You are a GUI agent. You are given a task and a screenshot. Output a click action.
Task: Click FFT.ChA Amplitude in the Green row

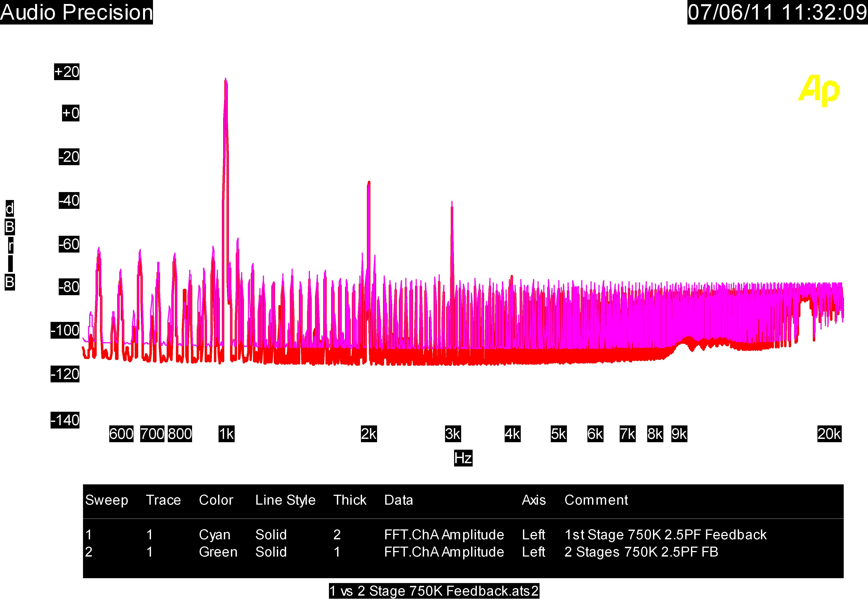pos(444,552)
